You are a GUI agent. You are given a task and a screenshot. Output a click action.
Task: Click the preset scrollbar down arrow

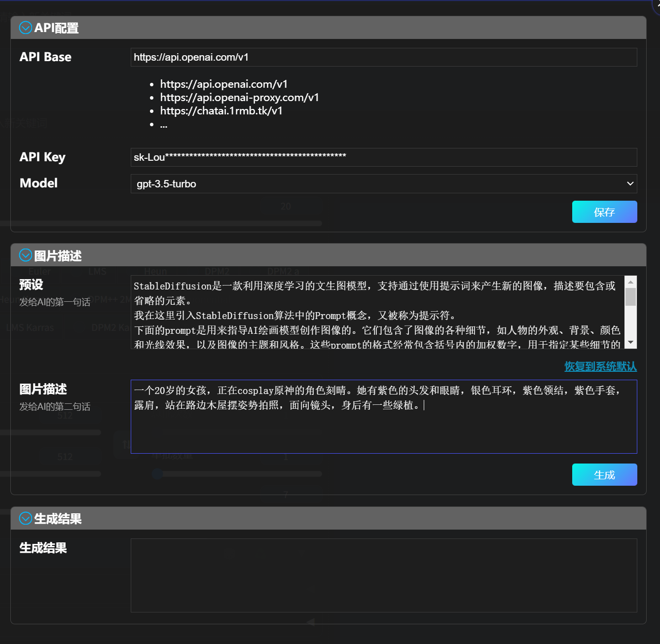[630, 342]
